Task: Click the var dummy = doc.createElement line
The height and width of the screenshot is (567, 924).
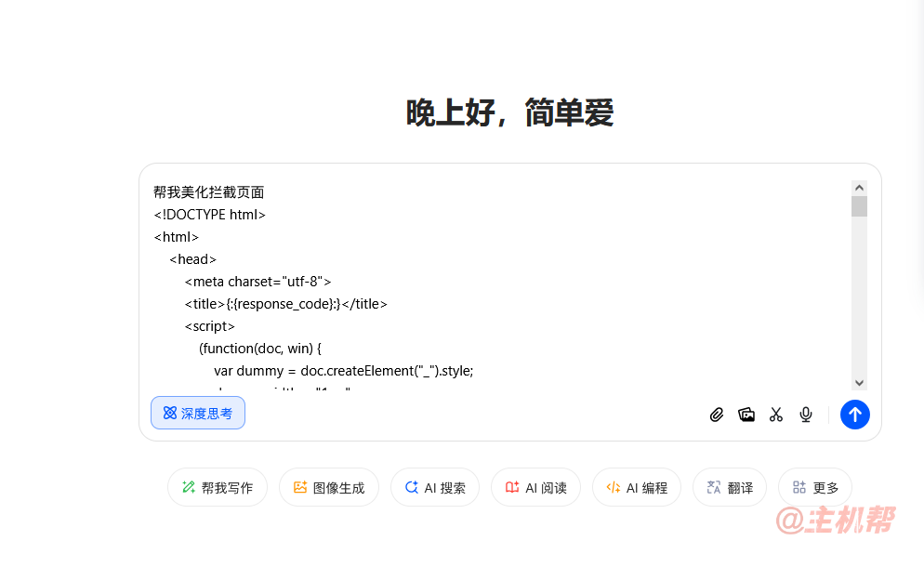Action: (x=344, y=371)
